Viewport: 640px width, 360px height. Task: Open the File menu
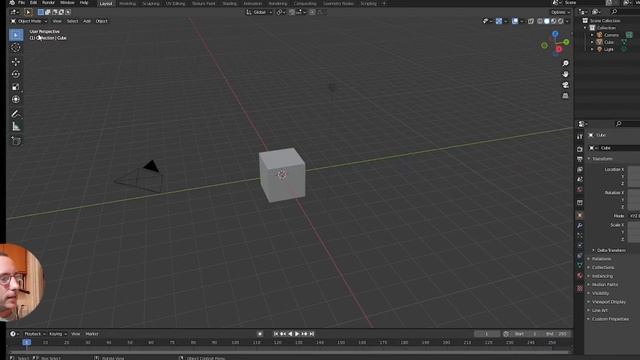pos(21,3)
